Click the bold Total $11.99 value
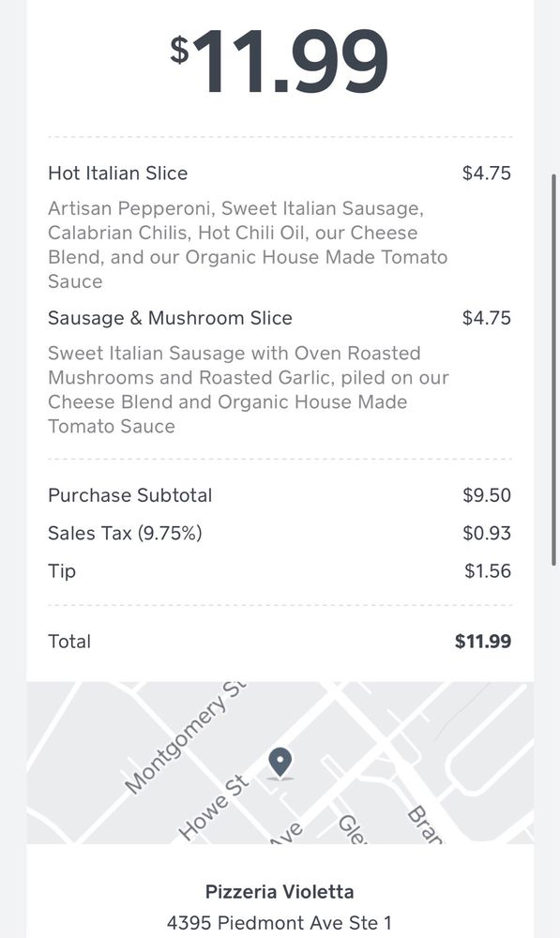 point(483,642)
